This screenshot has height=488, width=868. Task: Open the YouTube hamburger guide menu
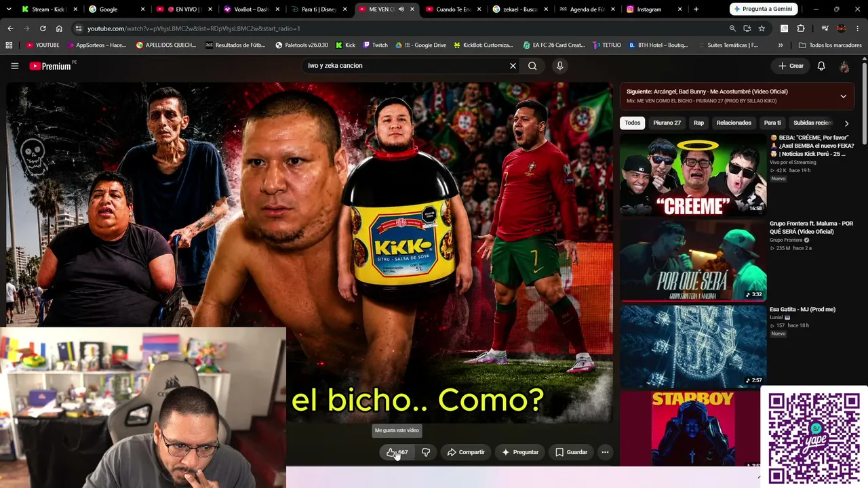point(14,66)
